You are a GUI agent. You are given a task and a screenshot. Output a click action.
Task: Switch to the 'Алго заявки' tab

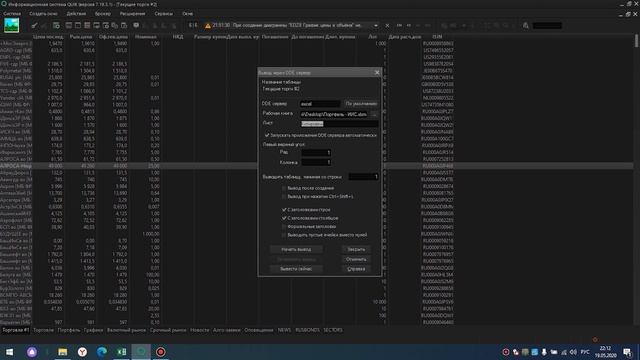tap(227, 330)
